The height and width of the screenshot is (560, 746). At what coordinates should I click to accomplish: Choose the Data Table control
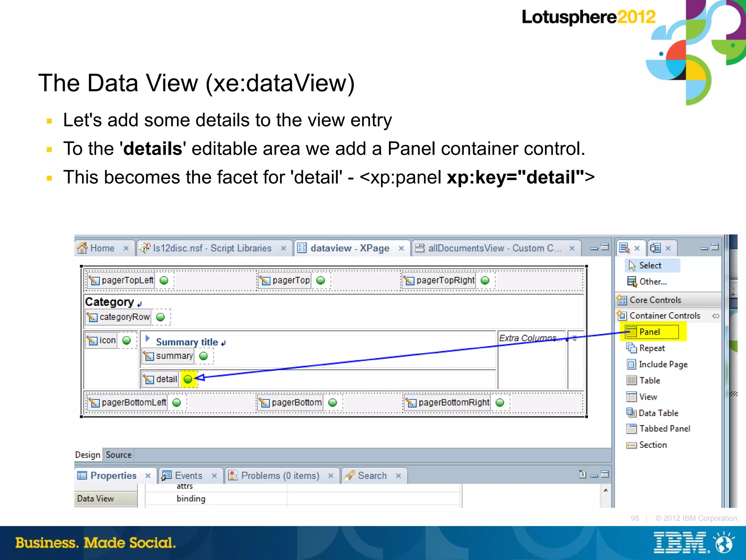coord(652,413)
